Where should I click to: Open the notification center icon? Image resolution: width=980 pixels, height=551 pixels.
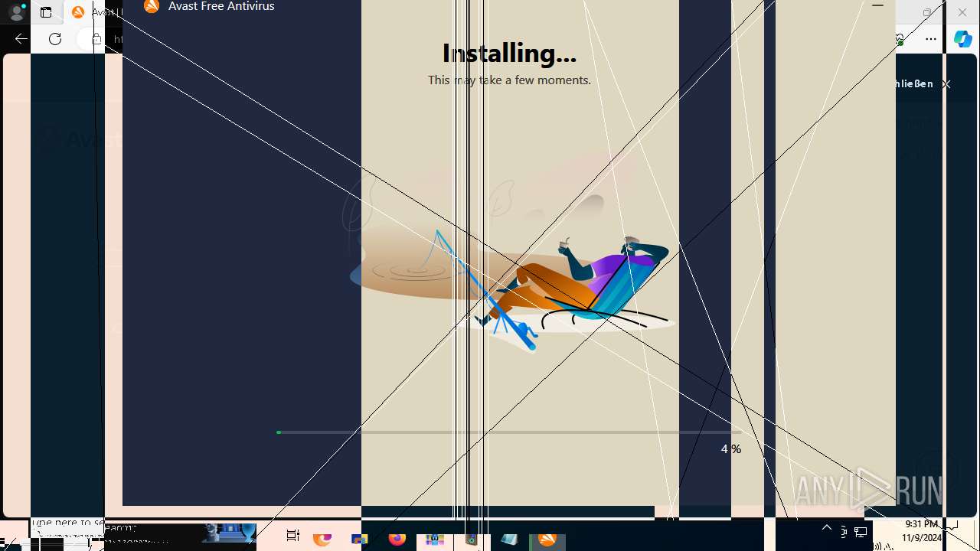952,526
